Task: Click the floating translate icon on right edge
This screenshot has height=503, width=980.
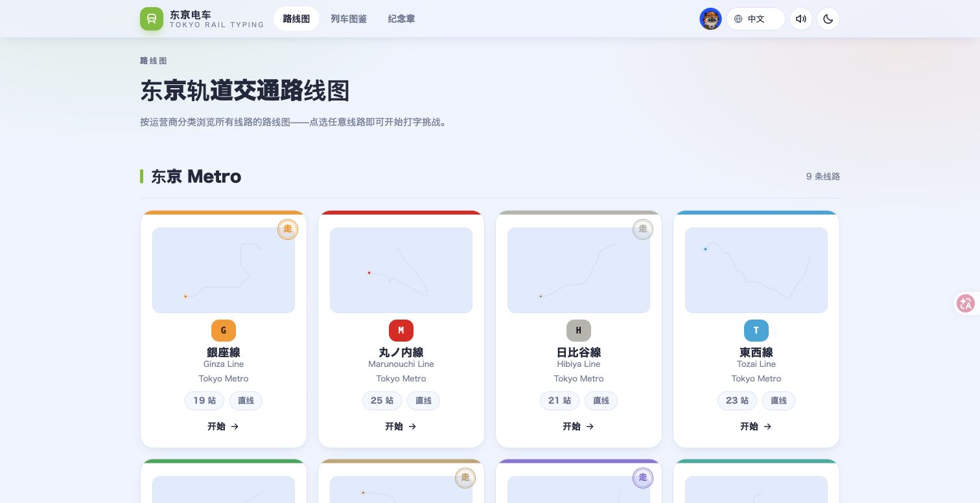Action: click(966, 303)
